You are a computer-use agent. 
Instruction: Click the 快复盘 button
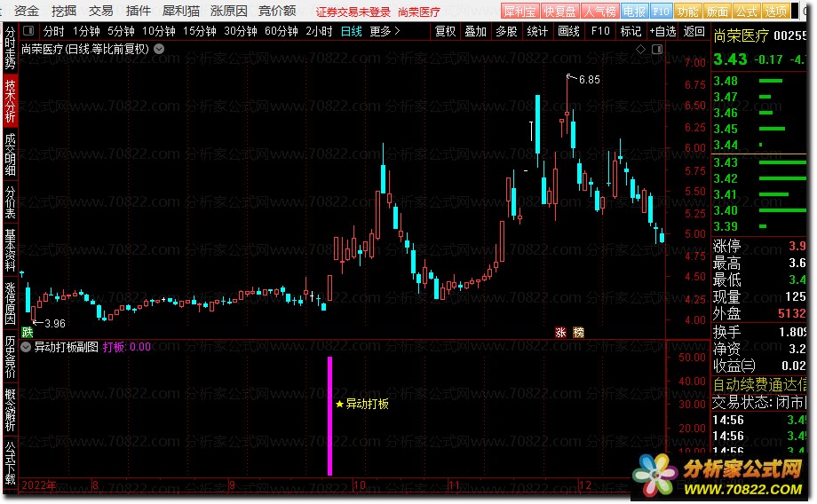click(x=560, y=11)
